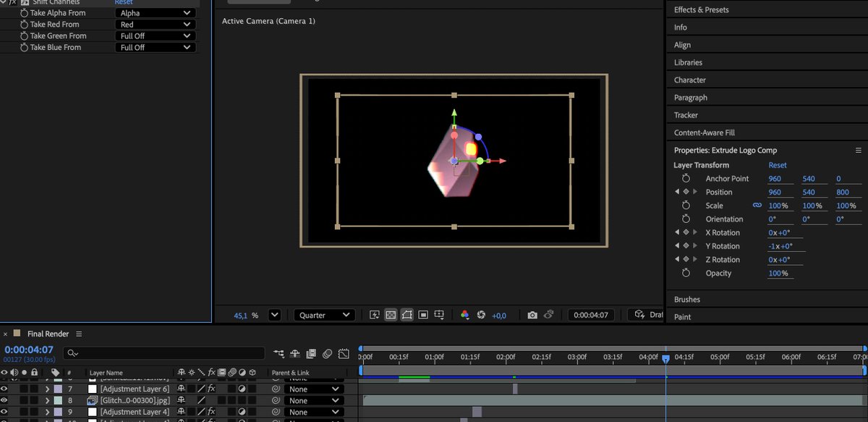The width and height of the screenshot is (868, 422).
Task: Open the Align panel
Action: coord(682,45)
